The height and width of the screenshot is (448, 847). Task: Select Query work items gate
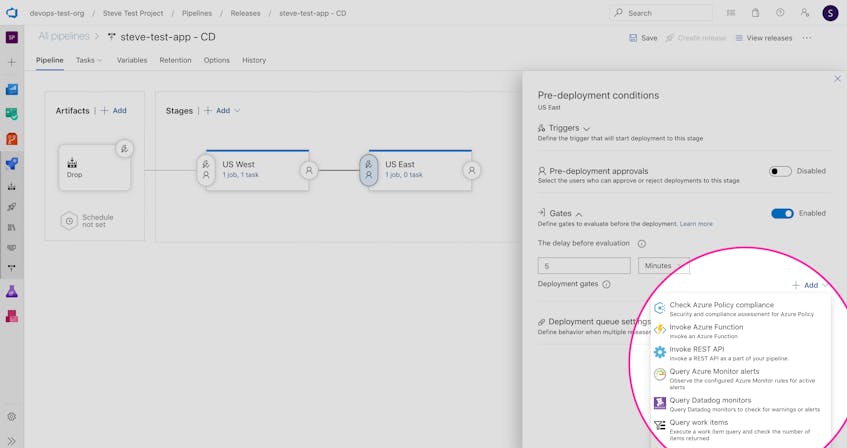point(740,430)
